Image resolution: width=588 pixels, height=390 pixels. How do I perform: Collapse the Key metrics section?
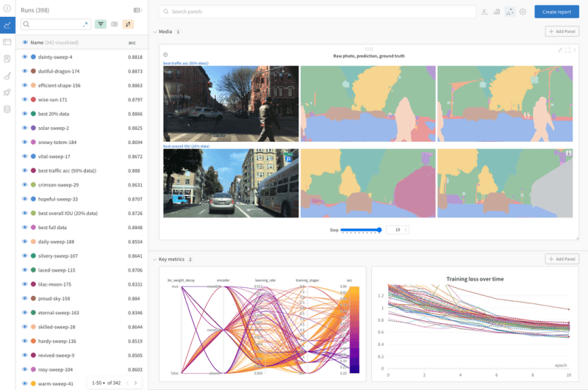click(154, 259)
